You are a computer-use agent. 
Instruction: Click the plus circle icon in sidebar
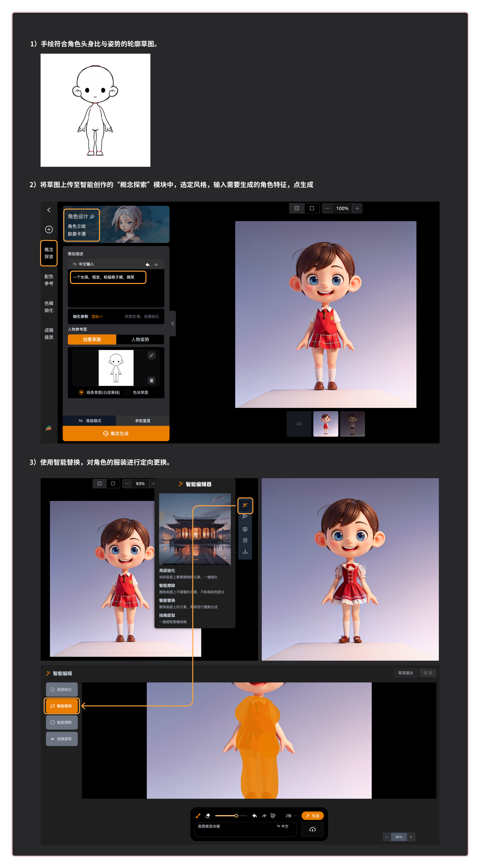(x=49, y=229)
